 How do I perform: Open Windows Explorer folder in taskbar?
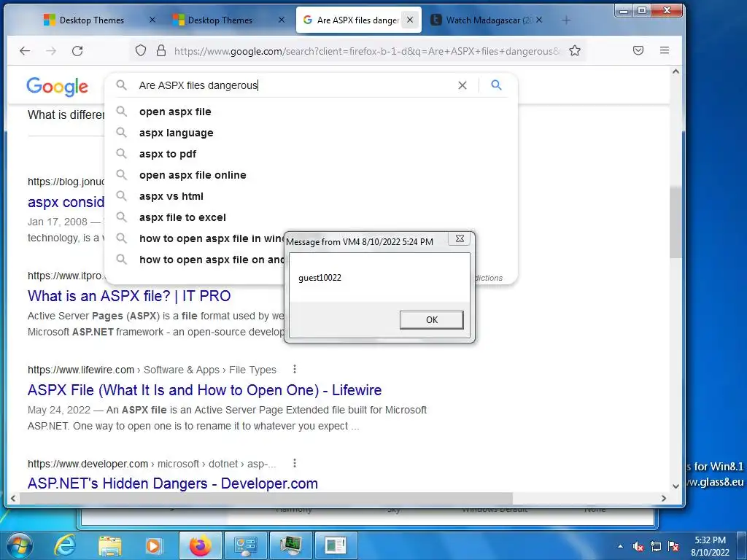tap(109, 545)
